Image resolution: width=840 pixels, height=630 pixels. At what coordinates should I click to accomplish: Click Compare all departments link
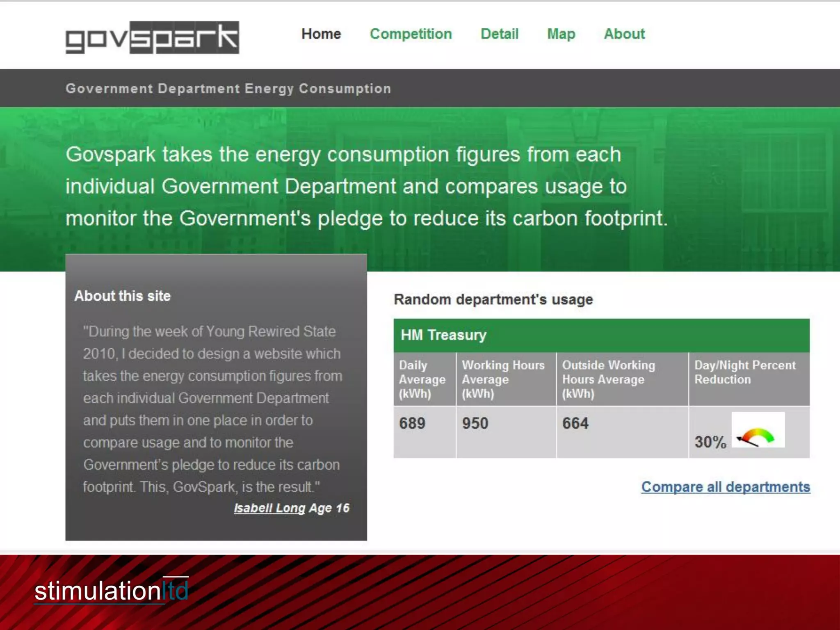click(725, 487)
